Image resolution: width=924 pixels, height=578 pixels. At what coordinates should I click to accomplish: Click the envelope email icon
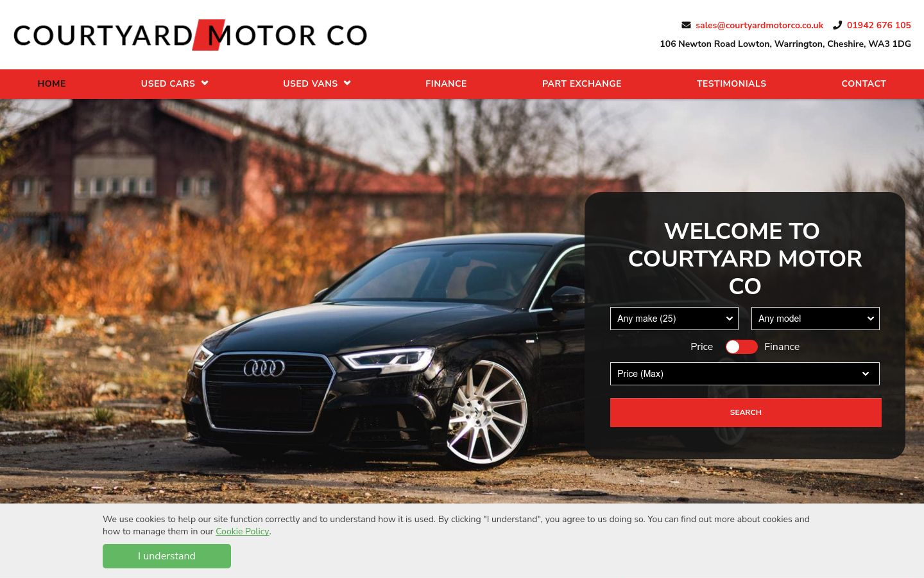(686, 25)
